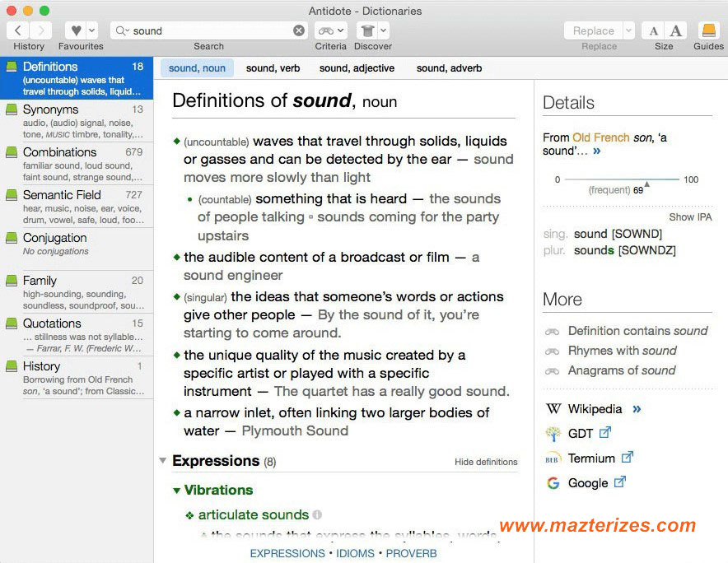Click Wikipedia W icon

click(x=553, y=409)
